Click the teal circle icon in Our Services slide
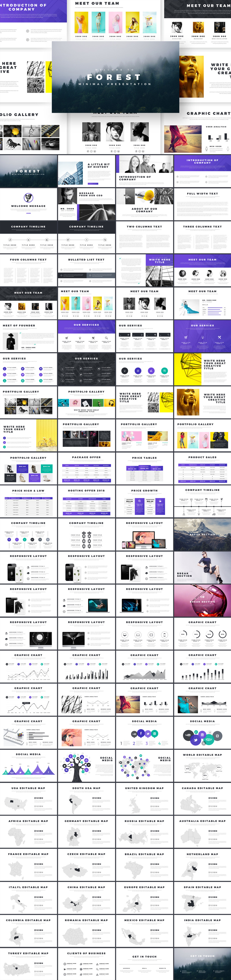The width and height of the screenshot is (231, 980). click(x=164, y=371)
